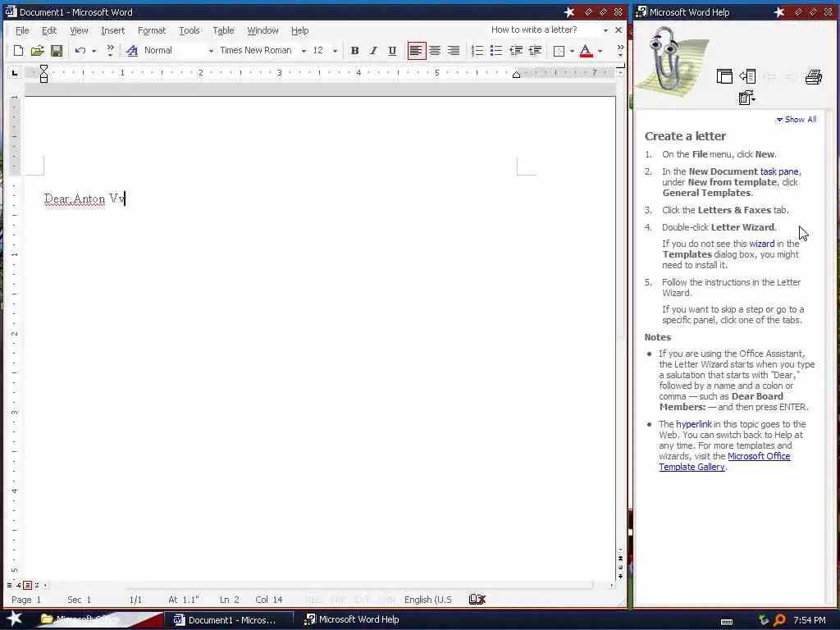Click the New Blank Document icon
The height and width of the screenshot is (630, 840).
point(18,51)
